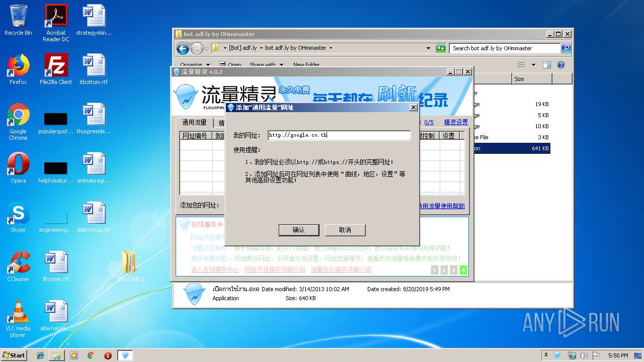Click the Explorer search box
Viewport: 644px width, 362px height.
[505, 48]
